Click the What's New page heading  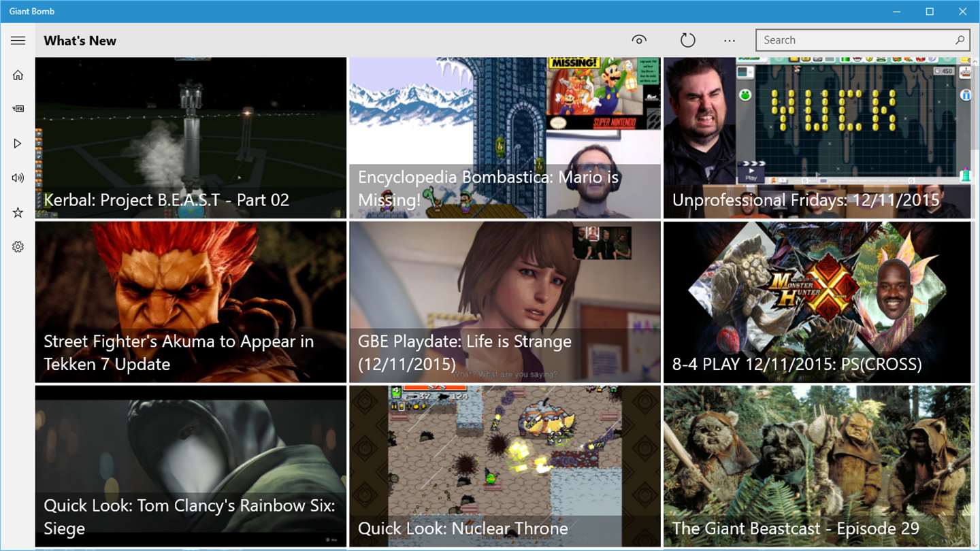tap(80, 41)
